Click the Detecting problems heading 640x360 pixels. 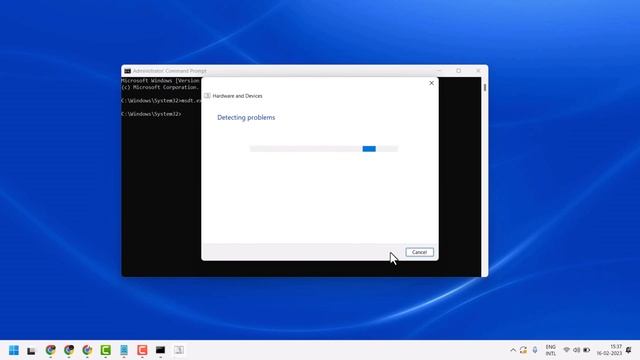click(x=246, y=118)
